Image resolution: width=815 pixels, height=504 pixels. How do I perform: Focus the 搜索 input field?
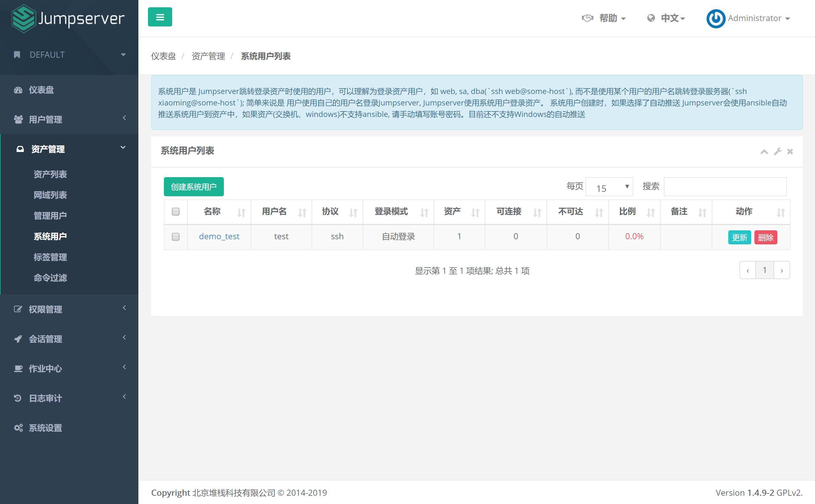click(725, 187)
